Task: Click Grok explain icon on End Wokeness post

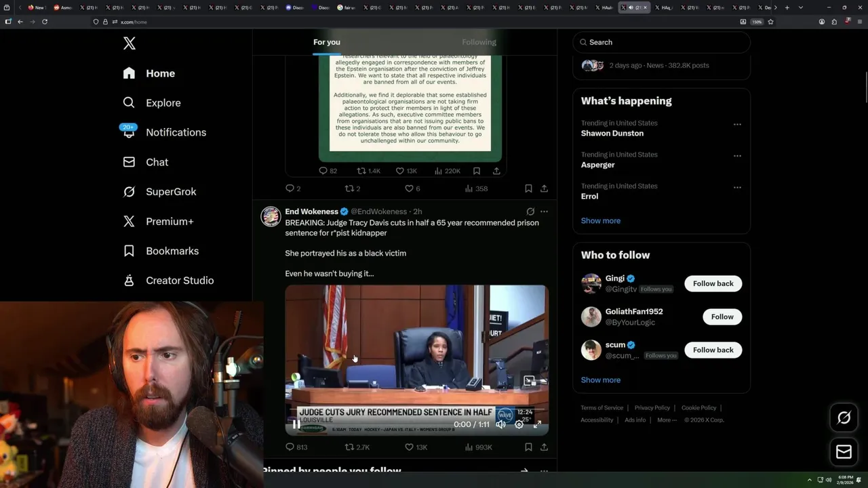Action: pyautogui.click(x=530, y=211)
